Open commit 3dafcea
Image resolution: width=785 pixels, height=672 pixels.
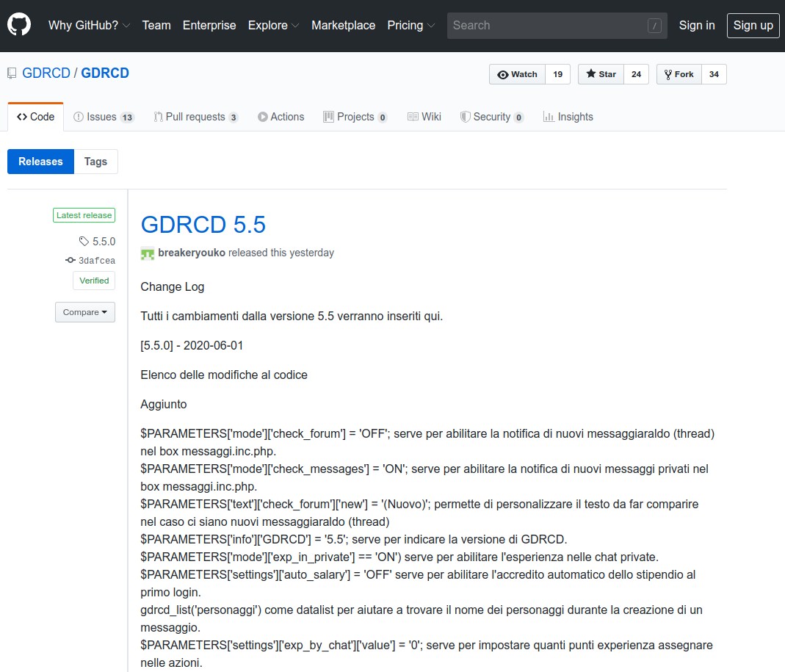(97, 261)
